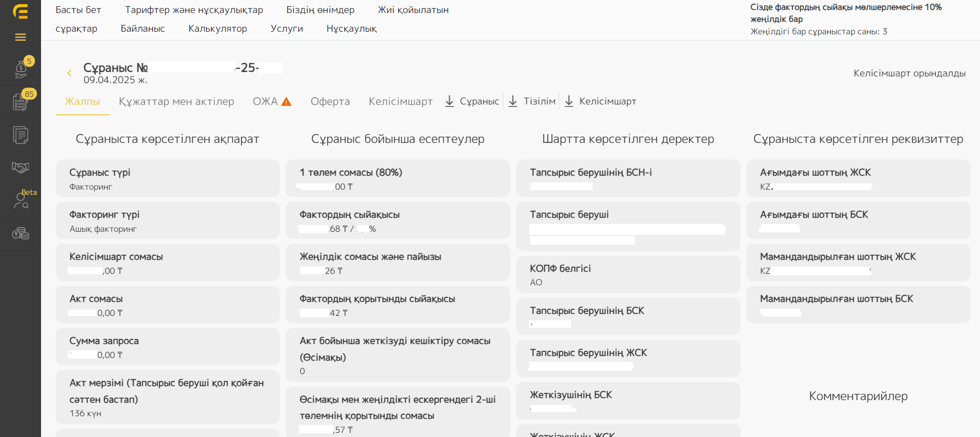This screenshot has width=980, height=437.
Task: Click download icon before Келісімшарт
Action: 569,101
